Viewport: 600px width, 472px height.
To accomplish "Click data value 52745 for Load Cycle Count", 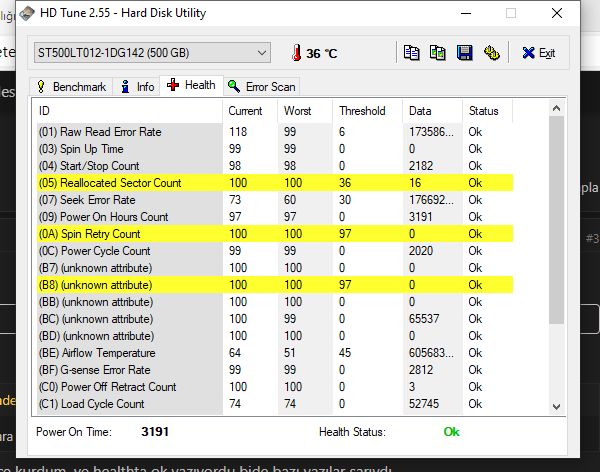I will click(x=424, y=403).
